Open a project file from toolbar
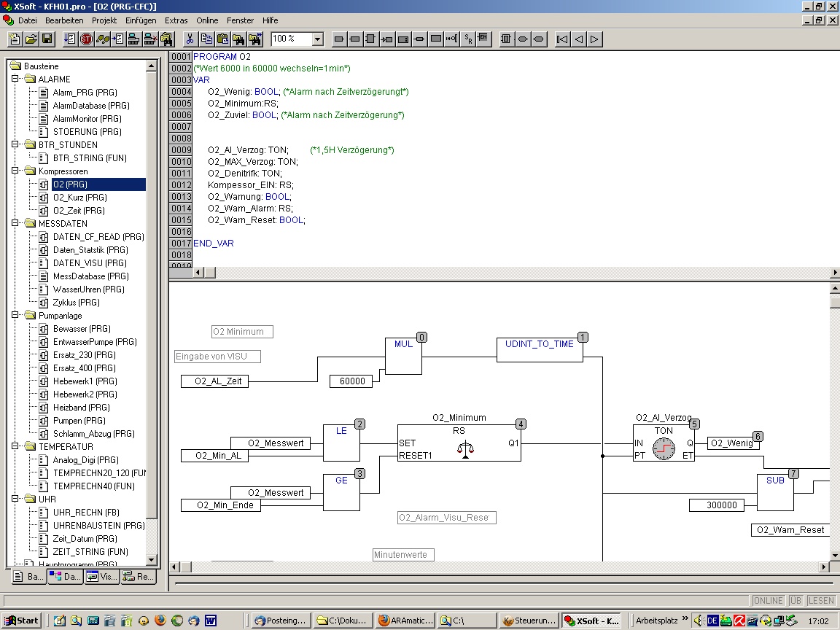The height and width of the screenshot is (630, 840). click(31, 39)
